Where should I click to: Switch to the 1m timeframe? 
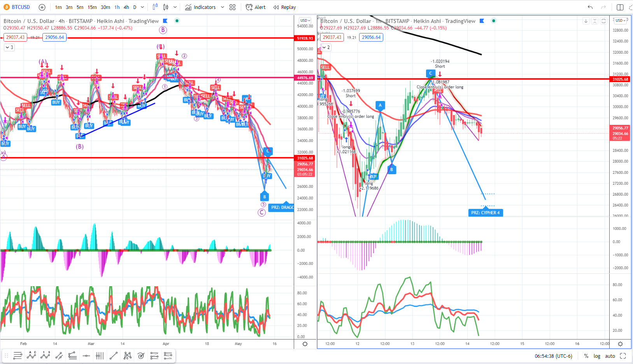pos(58,7)
